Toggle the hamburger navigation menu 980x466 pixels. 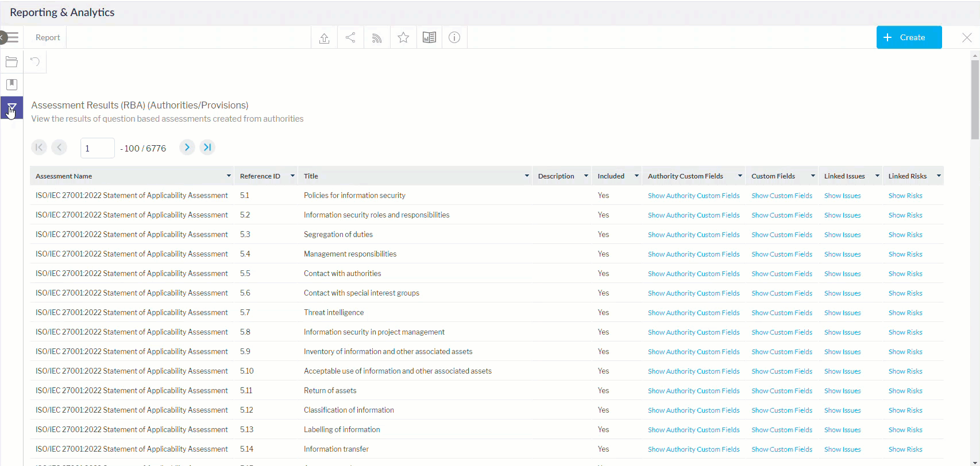pyautogui.click(x=13, y=38)
